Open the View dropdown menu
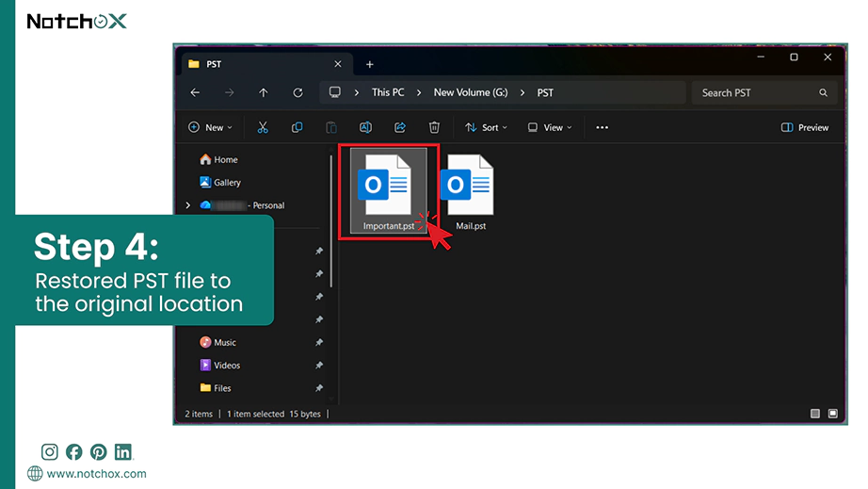This screenshot has height=489, width=868. (x=550, y=127)
